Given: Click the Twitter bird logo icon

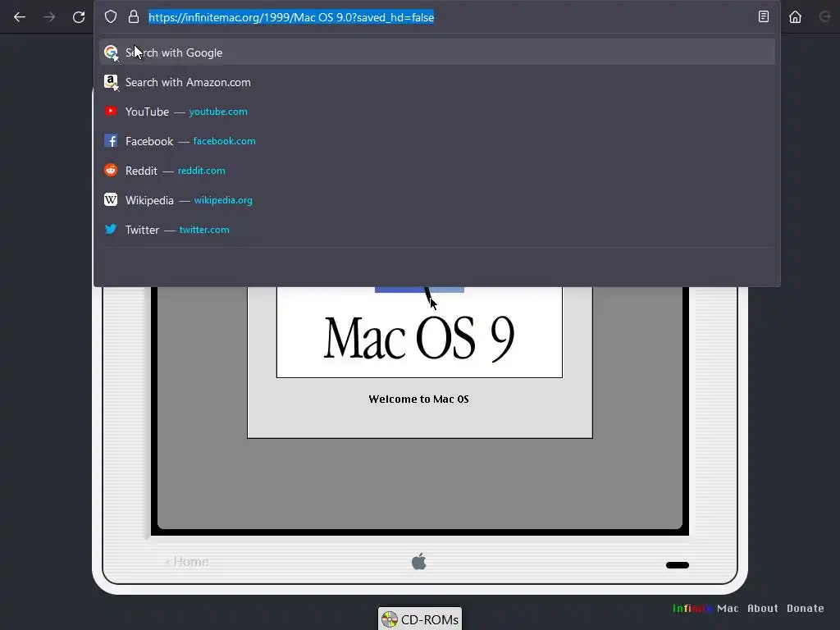Looking at the screenshot, I should pyautogui.click(x=111, y=229).
